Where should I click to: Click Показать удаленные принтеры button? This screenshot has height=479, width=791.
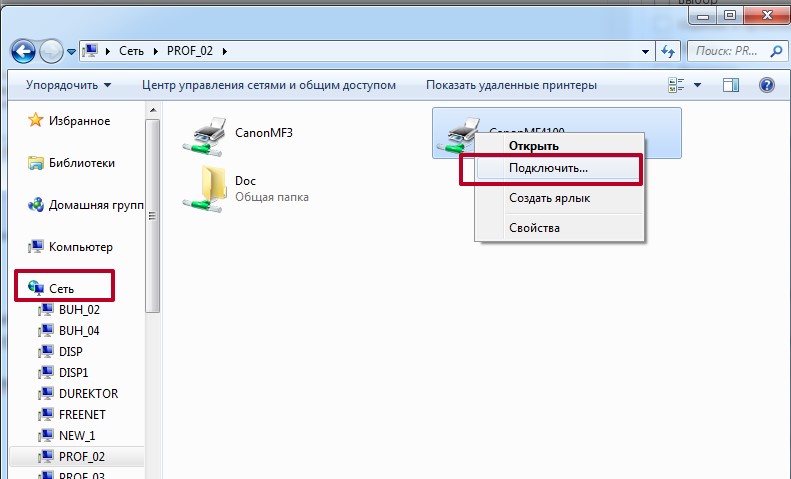click(511, 85)
